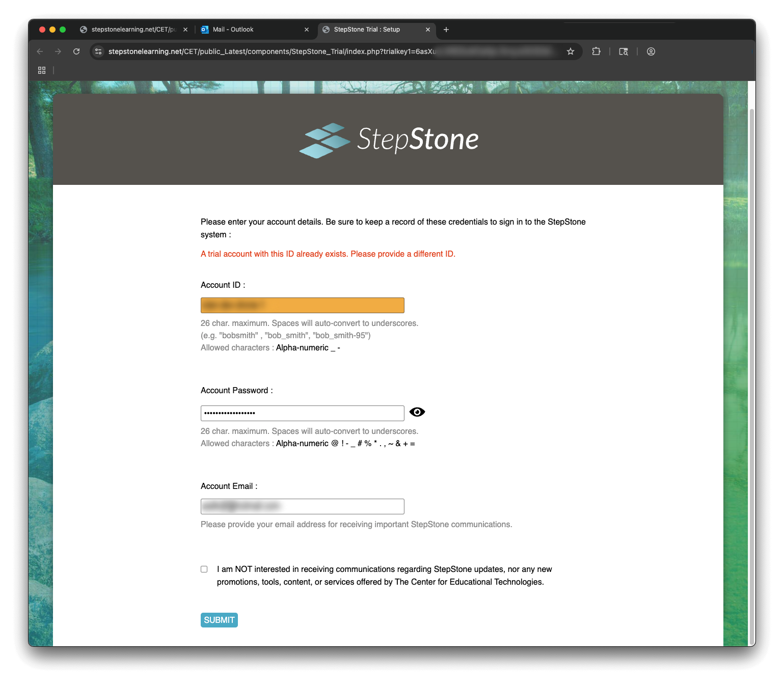Click the Account Password field

pos(303,413)
